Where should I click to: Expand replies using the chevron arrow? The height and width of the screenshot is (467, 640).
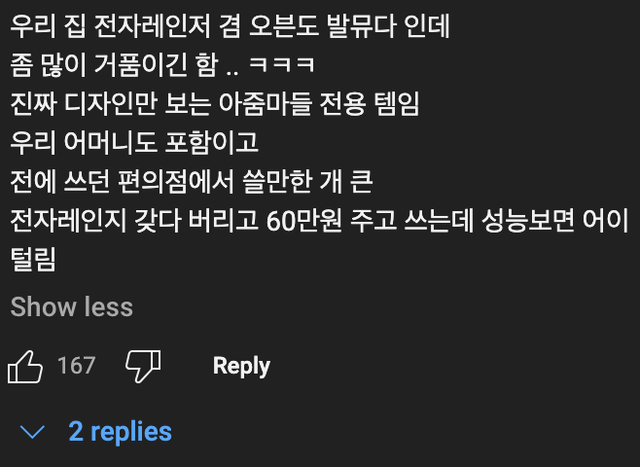(x=33, y=432)
